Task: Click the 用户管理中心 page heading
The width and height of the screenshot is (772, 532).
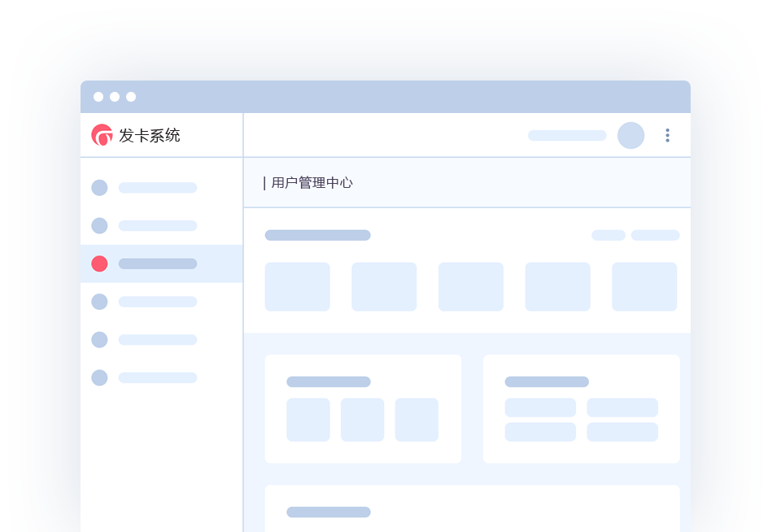Action: coord(312,183)
